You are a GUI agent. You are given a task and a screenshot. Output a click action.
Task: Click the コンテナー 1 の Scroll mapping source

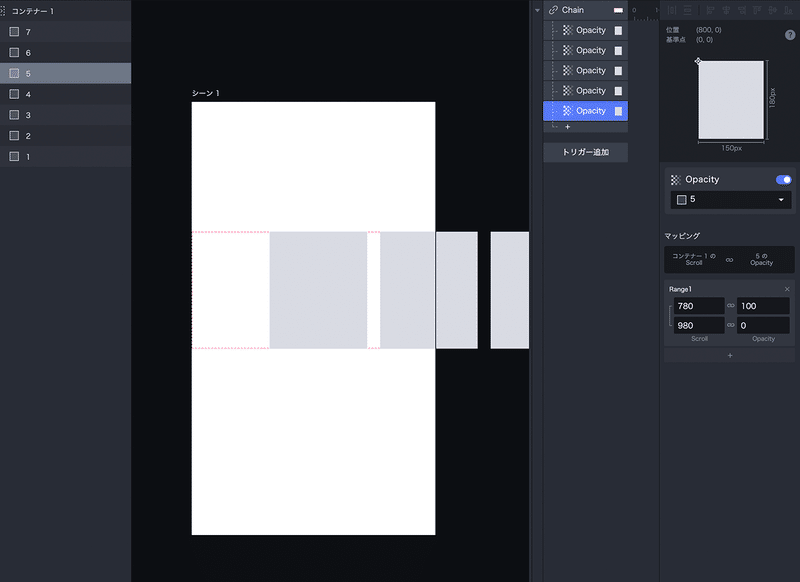pyautogui.click(x=694, y=259)
